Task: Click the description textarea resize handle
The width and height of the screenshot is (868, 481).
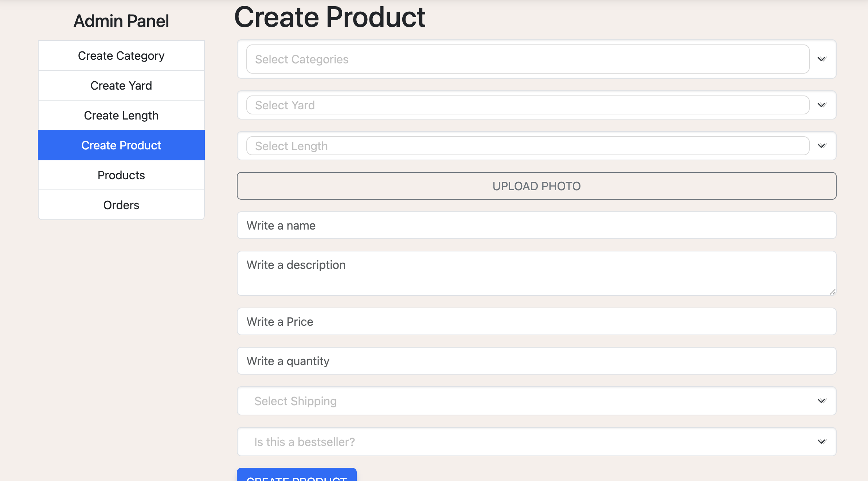Action: click(832, 292)
